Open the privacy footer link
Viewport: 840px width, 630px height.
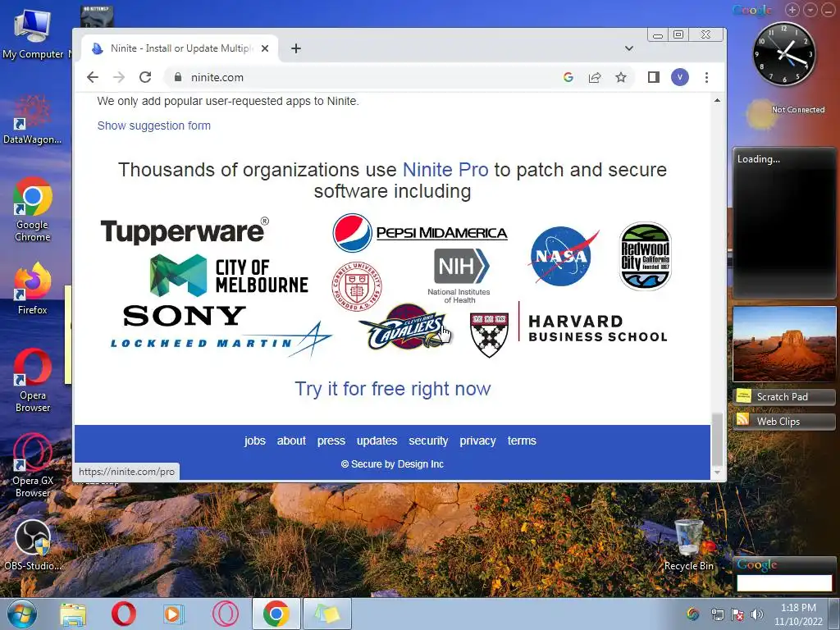(x=477, y=441)
